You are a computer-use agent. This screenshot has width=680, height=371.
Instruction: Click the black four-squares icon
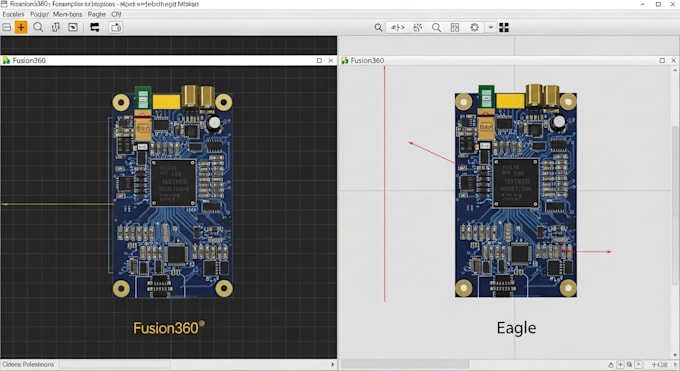[x=504, y=27]
